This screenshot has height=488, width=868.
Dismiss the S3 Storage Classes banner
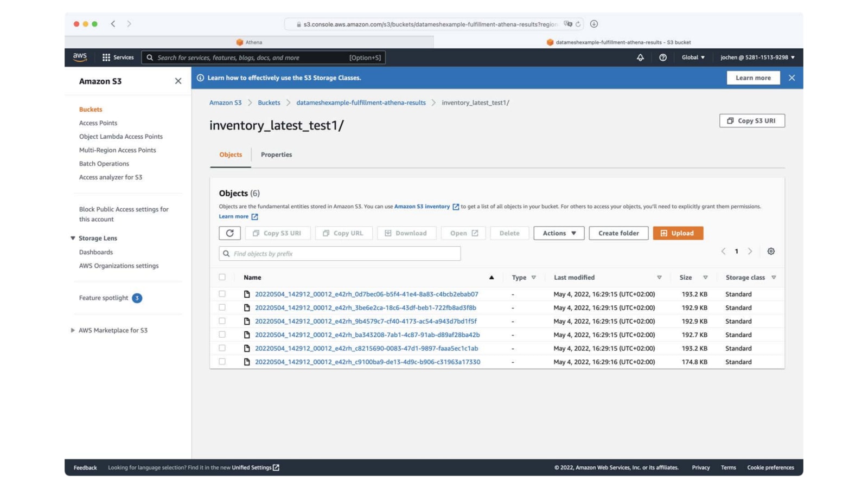point(792,78)
